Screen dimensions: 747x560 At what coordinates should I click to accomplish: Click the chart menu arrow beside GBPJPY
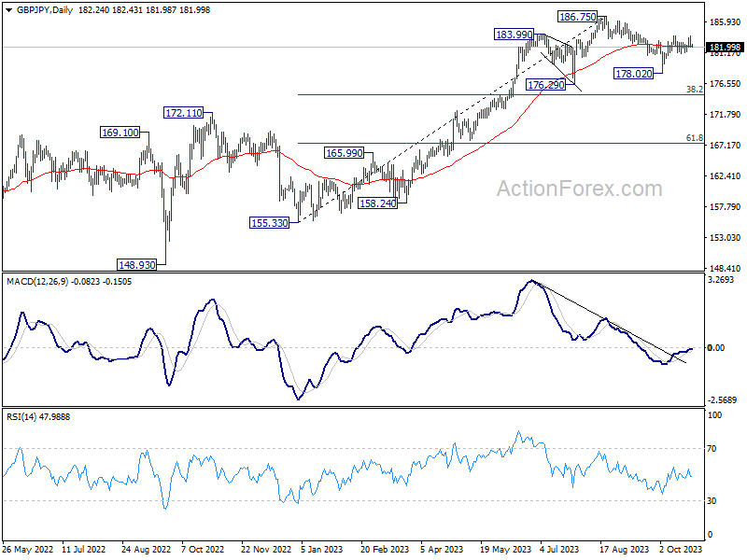(8, 10)
